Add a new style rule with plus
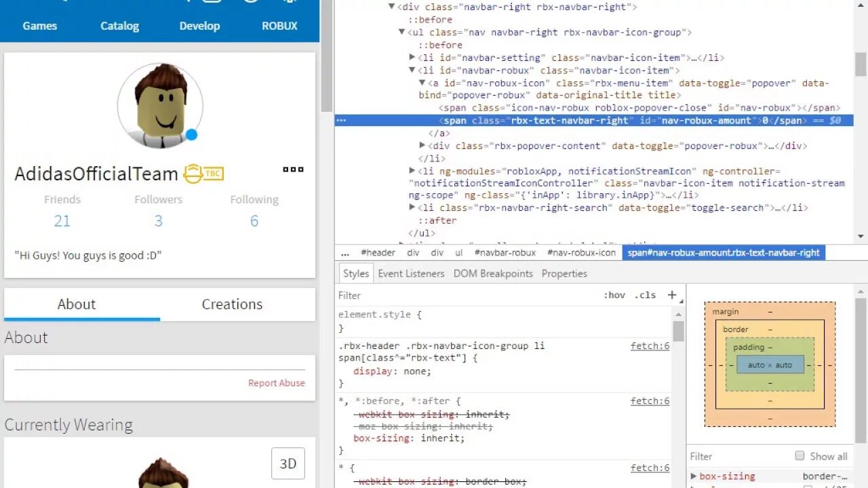Image resolution: width=868 pixels, height=488 pixels. [x=672, y=295]
